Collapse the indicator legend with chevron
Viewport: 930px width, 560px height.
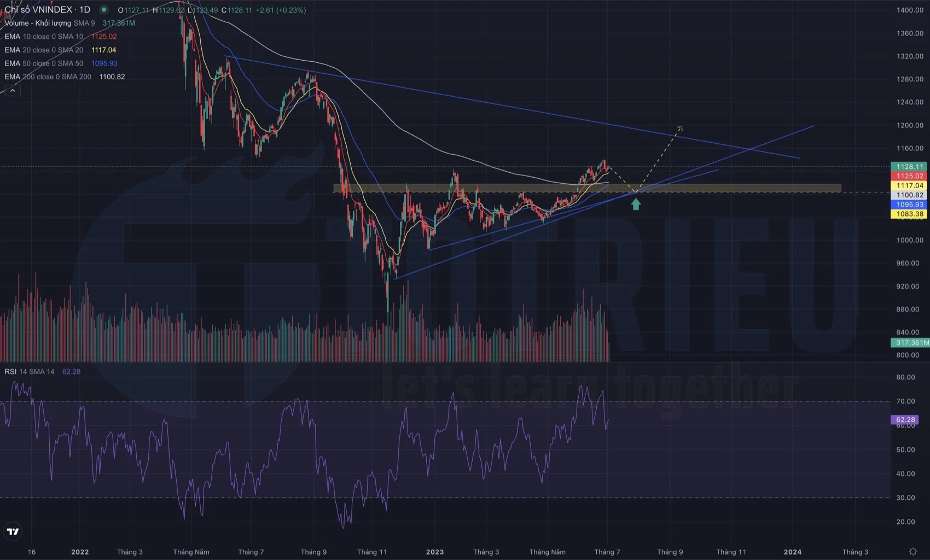click(x=12, y=90)
